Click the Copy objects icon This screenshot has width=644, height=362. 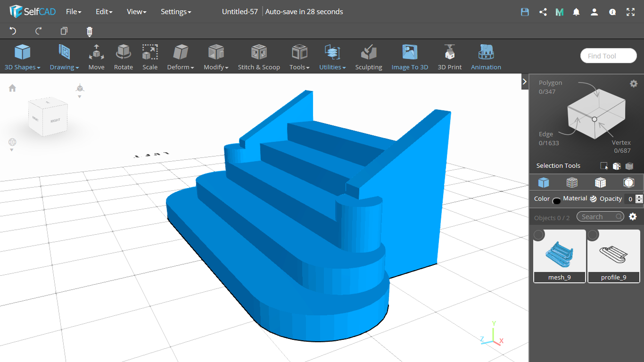pos(64,31)
